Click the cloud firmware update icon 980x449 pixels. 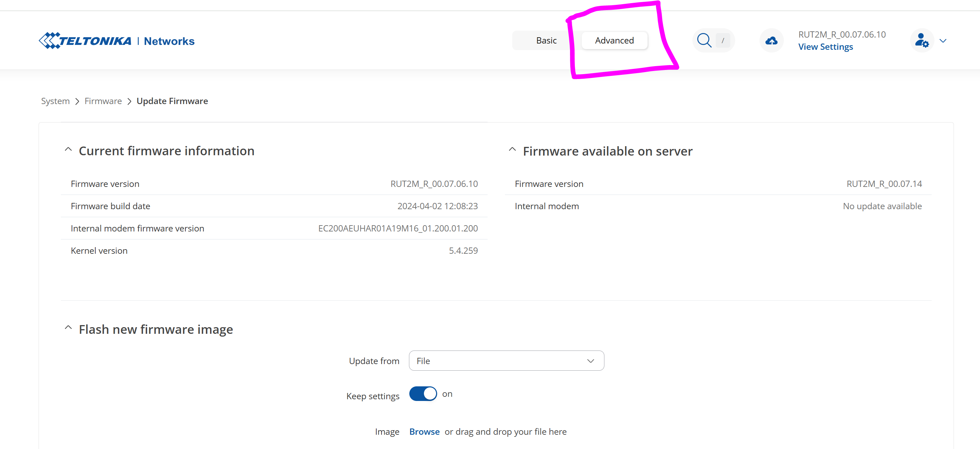click(x=771, y=40)
